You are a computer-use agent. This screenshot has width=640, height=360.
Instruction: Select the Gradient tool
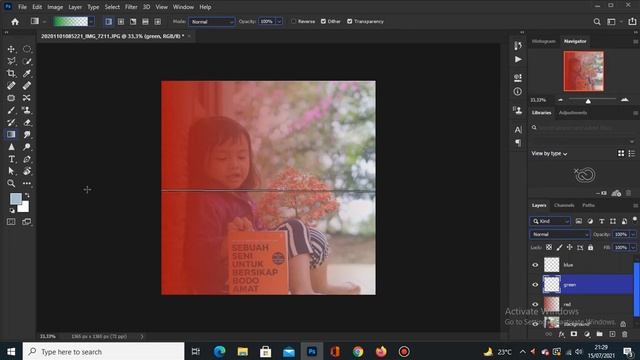(11, 134)
